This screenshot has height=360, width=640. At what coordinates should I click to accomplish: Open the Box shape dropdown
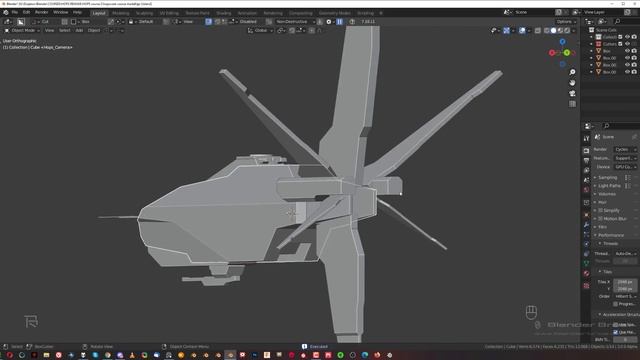click(x=81, y=21)
